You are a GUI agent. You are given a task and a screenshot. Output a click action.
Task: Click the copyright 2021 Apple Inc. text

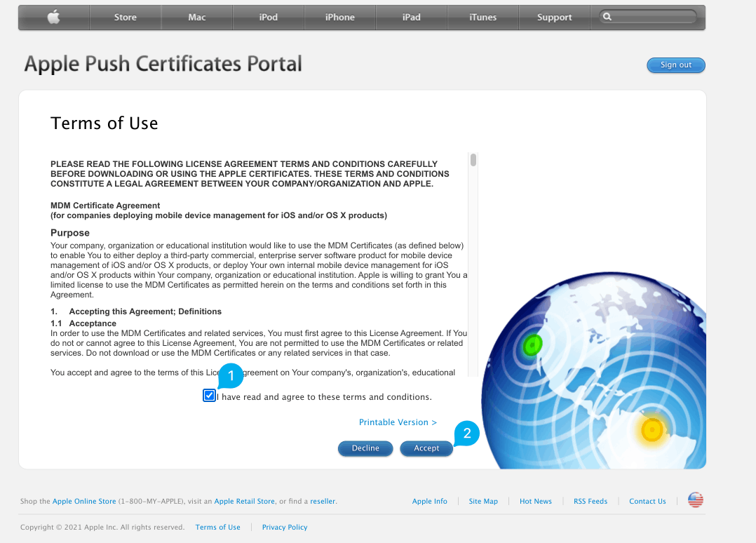point(102,528)
